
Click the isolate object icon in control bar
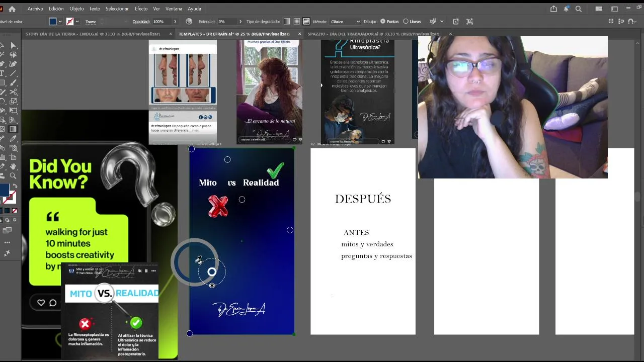pos(456,22)
